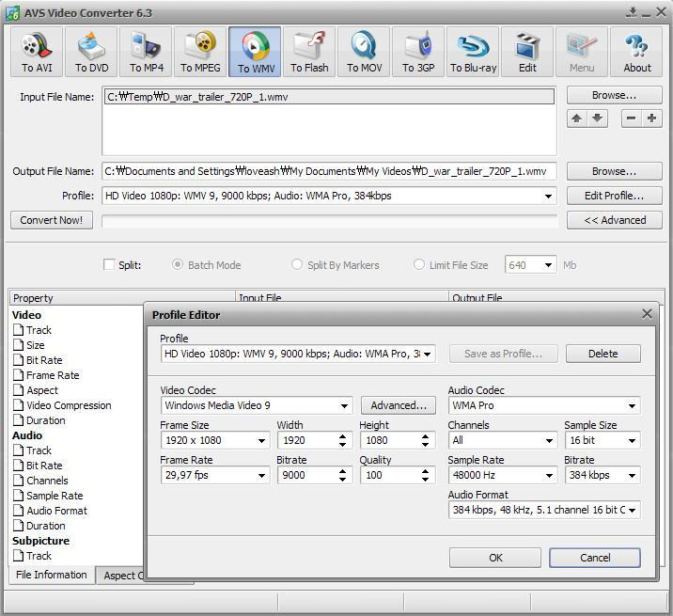Confirm Profile Editor with OK
The image size is (673, 616).
[x=495, y=558]
